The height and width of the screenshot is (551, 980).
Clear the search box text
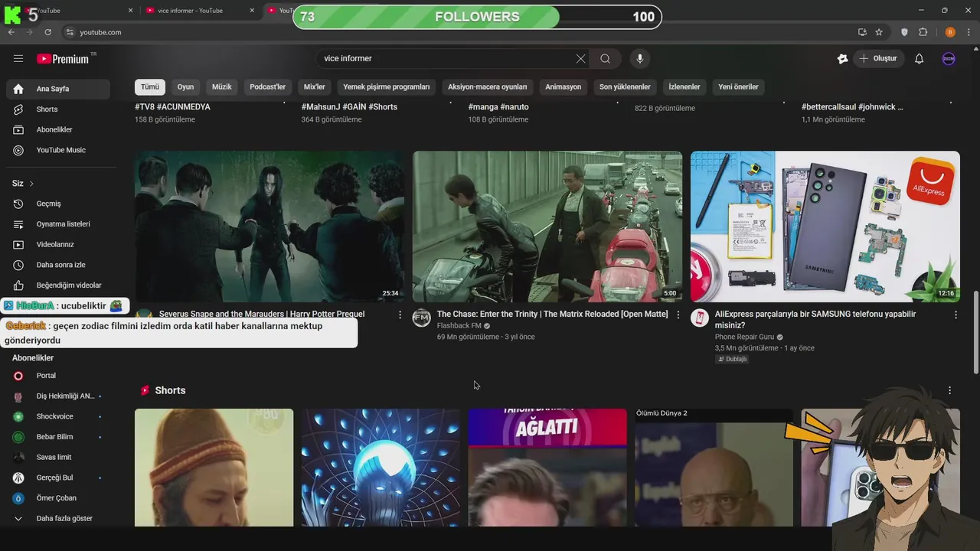(x=580, y=59)
